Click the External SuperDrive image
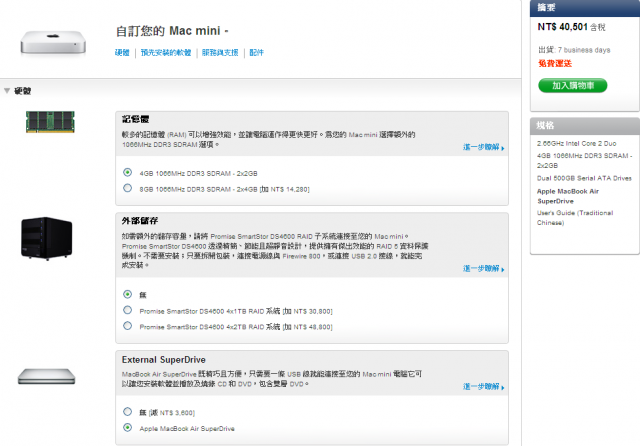Image resolution: width=640 pixels, height=446 pixels. [47, 376]
